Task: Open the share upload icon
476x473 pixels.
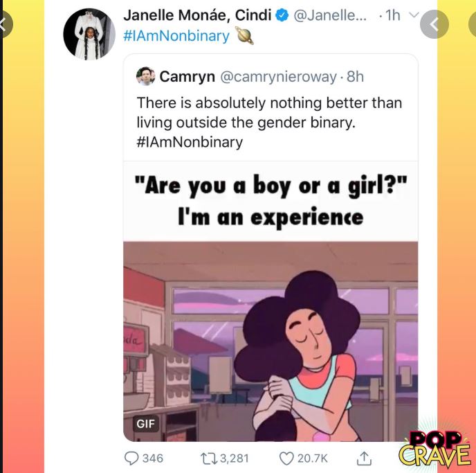Action: 364,458
